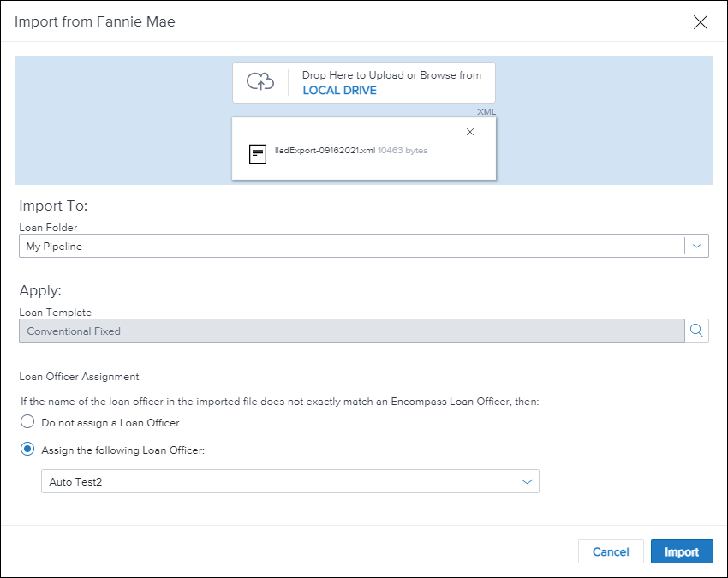Close the Import from Fannie Mae dialog
728x578 pixels.
tap(700, 22)
